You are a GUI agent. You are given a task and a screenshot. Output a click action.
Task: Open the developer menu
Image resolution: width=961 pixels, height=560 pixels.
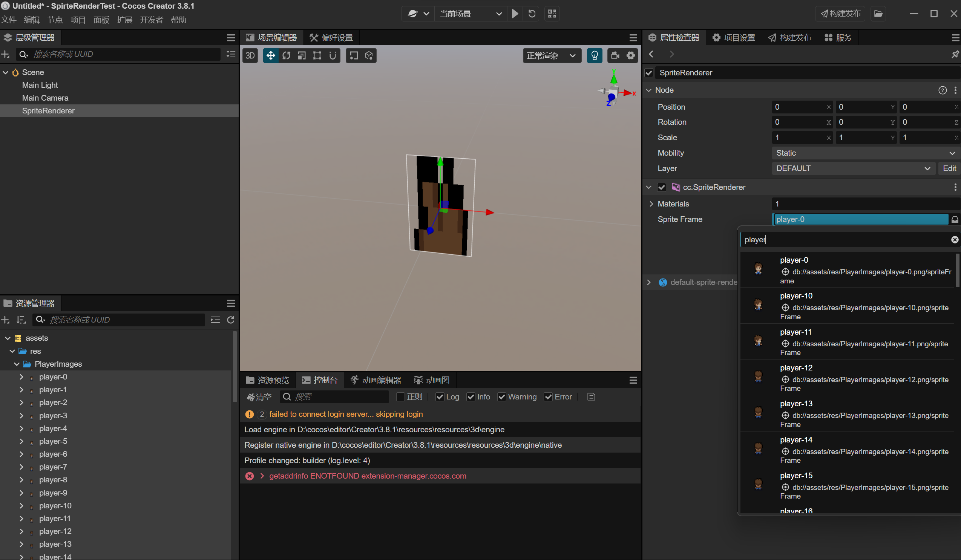(151, 20)
